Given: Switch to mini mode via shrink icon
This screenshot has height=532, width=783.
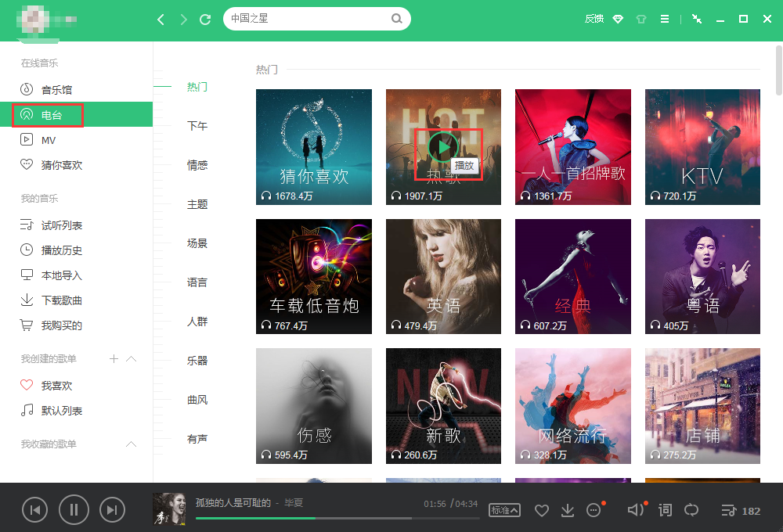Looking at the screenshot, I should [x=697, y=19].
